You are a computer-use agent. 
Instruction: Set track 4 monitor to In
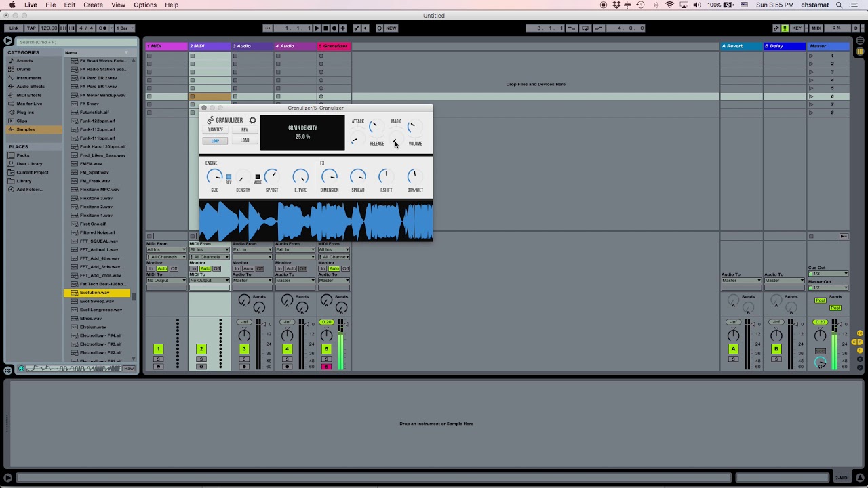[279, 269]
